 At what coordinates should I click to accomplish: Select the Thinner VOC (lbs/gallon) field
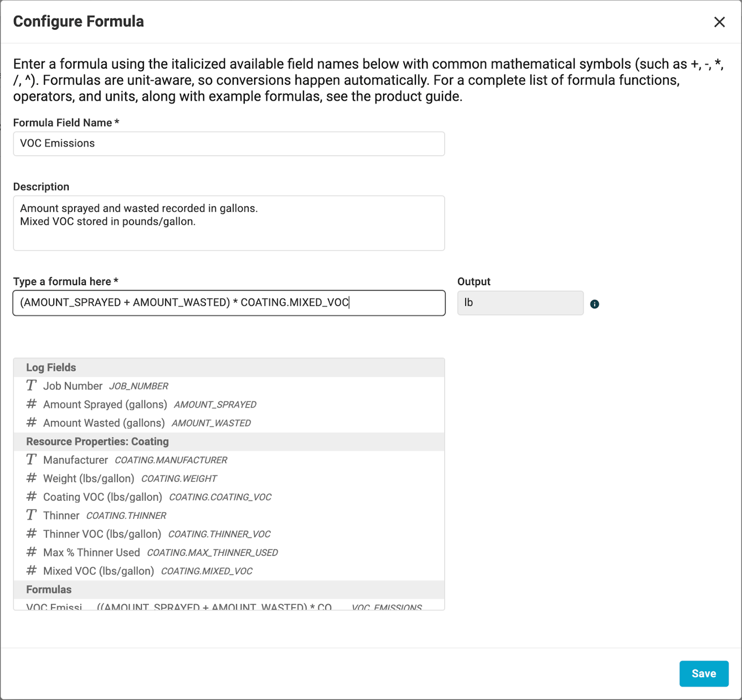[x=102, y=534]
